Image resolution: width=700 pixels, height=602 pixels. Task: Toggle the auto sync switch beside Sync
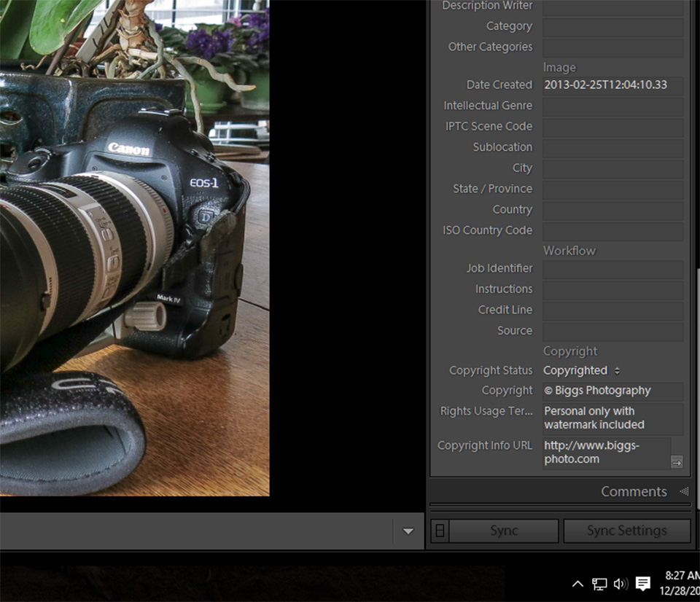[x=439, y=531]
